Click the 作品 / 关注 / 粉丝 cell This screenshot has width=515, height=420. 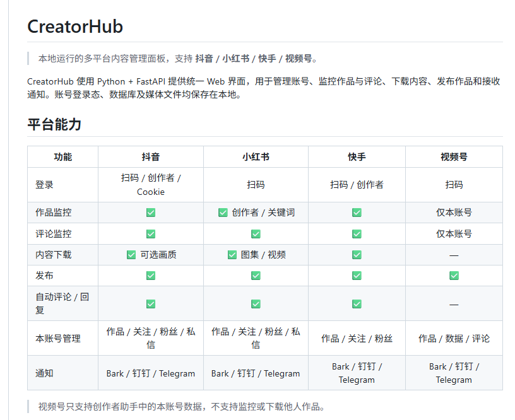357,338
